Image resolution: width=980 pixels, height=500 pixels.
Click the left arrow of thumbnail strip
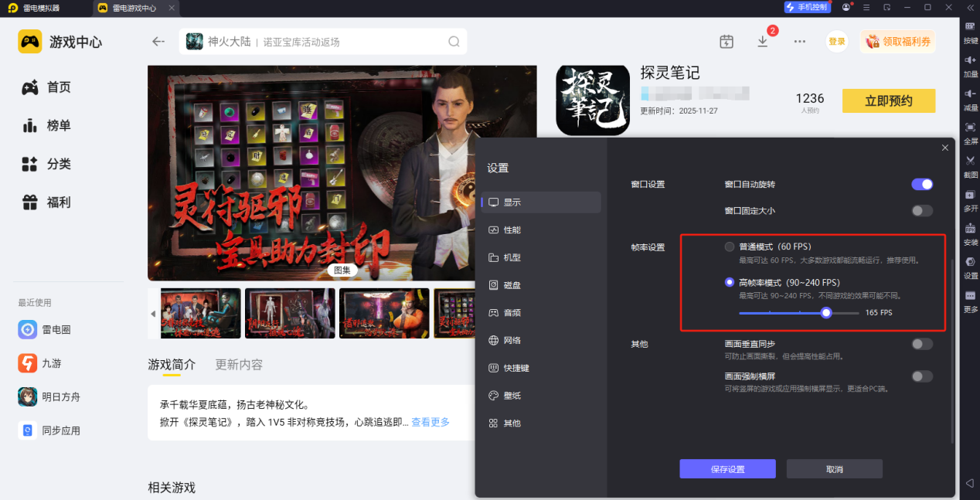click(x=153, y=314)
